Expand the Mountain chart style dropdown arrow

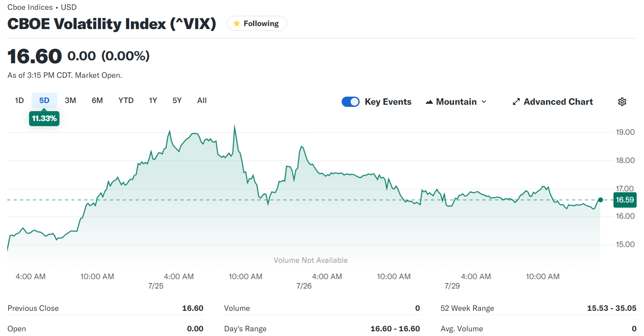pos(484,102)
